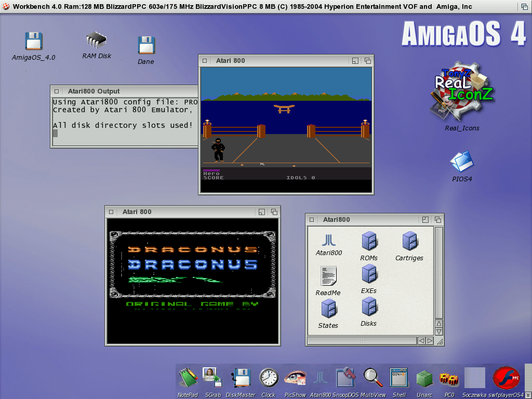The height and width of the screenshot is (399, 532).
Task: Open Shell from the dock
Action: tap(398, 378)
